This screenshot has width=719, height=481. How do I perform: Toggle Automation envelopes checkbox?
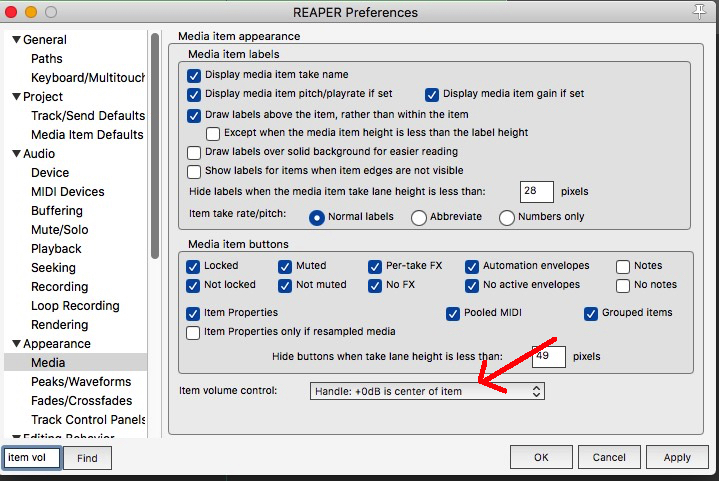(x=472, y=266)
